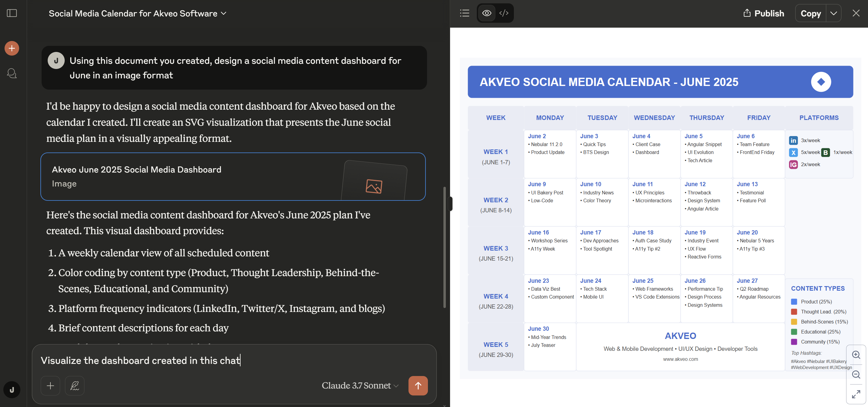Click the X platform icon
The image size is (868, 407).
coord(793,152)
